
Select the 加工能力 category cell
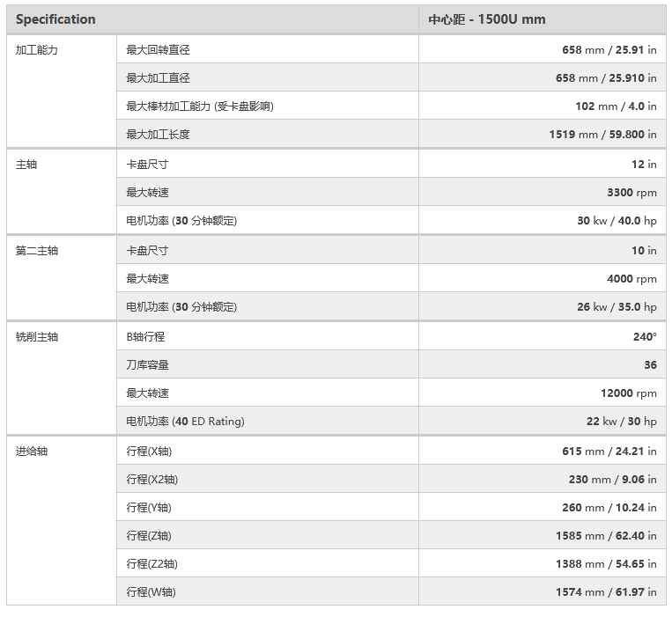tap(37, 50)
